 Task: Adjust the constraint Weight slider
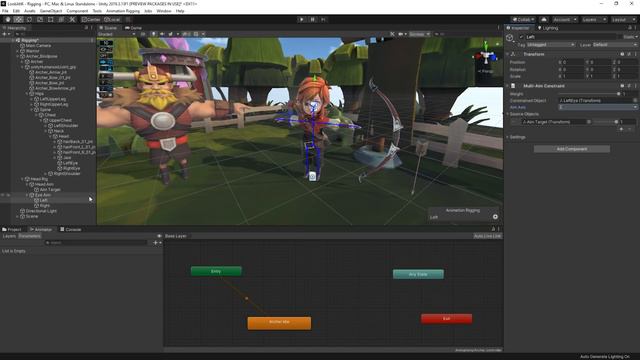click(589, 94)
